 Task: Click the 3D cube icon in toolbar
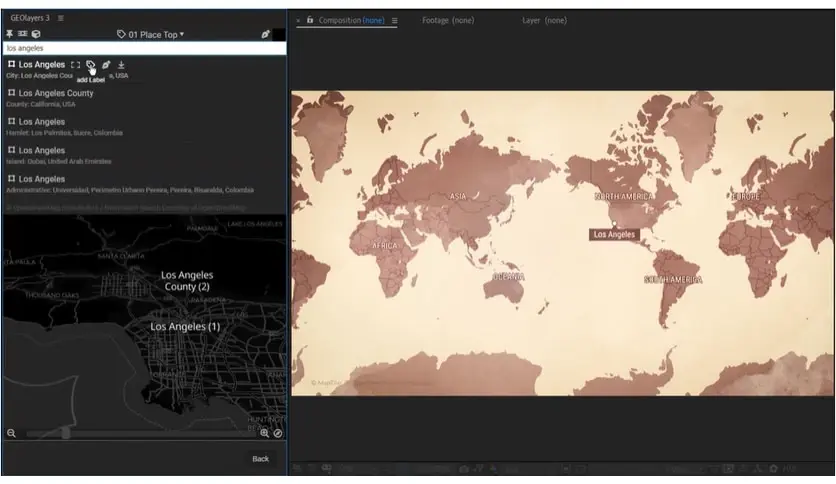coord(36,34)
